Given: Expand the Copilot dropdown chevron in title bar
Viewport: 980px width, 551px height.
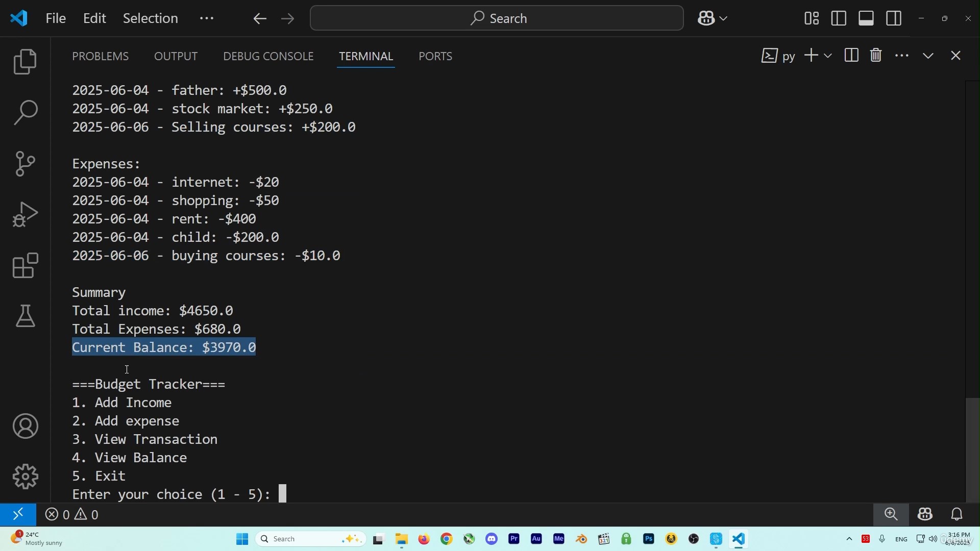Looking at the screenshot, I should (723, 19).
